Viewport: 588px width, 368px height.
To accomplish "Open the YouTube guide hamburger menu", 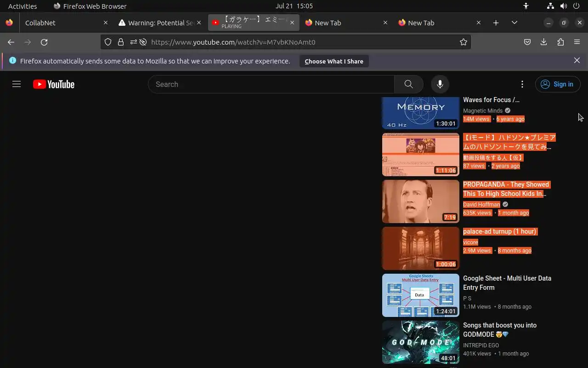I will point(17,84).
